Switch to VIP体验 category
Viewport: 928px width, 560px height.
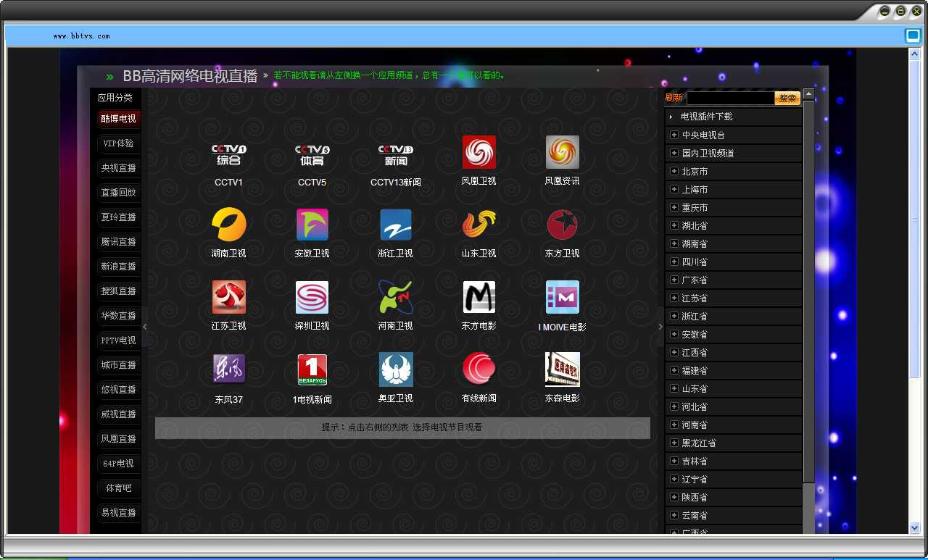[118, 143]
